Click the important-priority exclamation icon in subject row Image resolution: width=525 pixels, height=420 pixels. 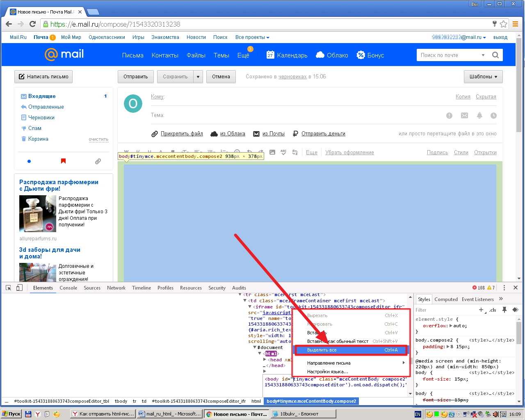point(449,116)
